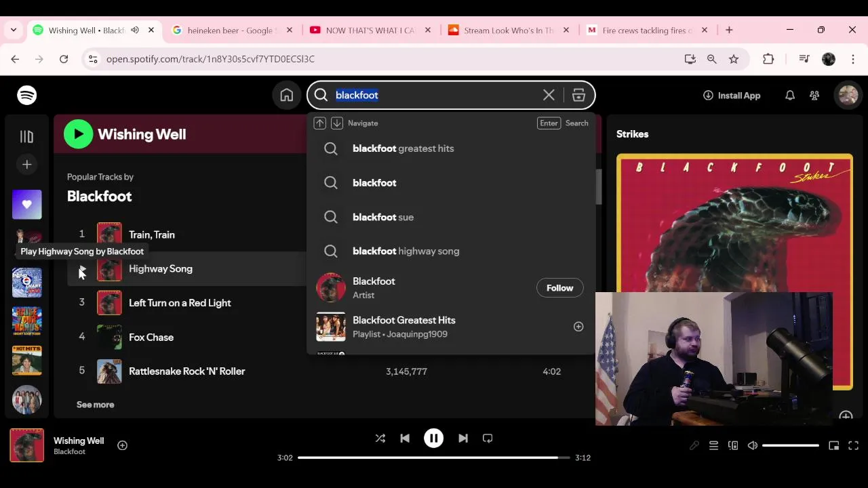Toggle repeat mode
This screenshot has width=868, height=488.
(x=488, y=439)
